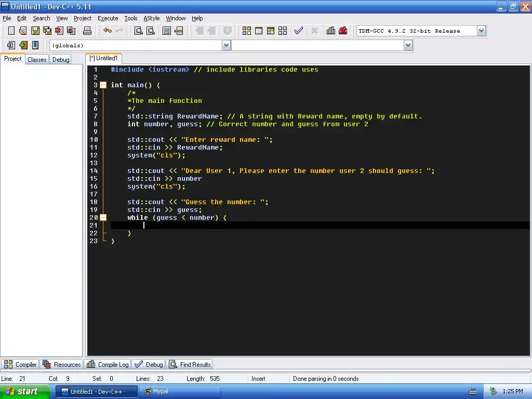Switch to the Project side tab
The image size is (532, 399).
(12, 59)
